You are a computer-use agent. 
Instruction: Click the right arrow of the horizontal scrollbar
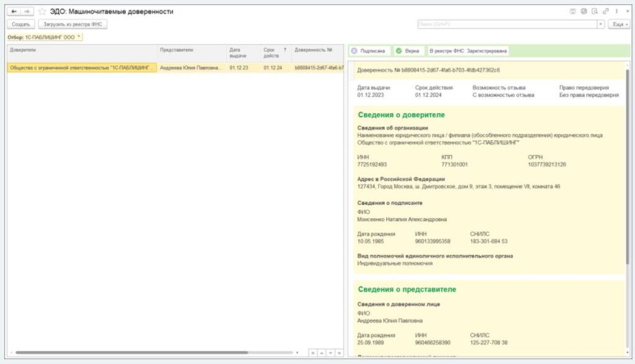(x=297, y=353)
